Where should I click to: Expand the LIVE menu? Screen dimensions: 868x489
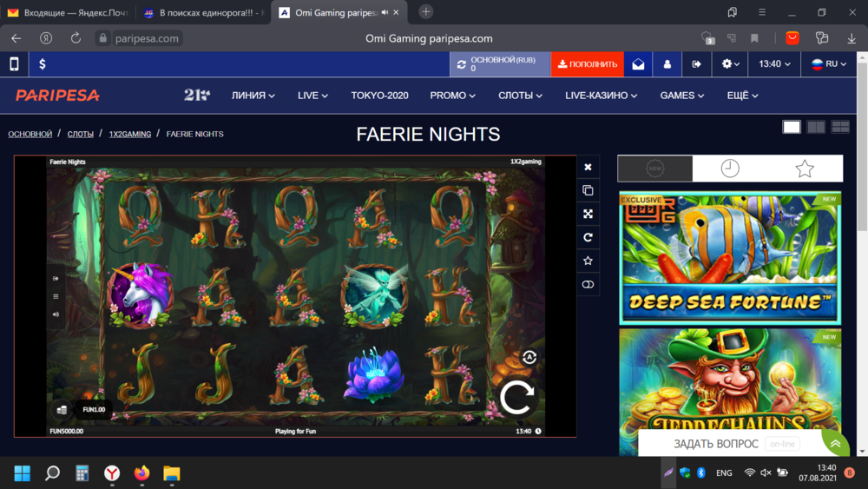click(x=312, y=96)
